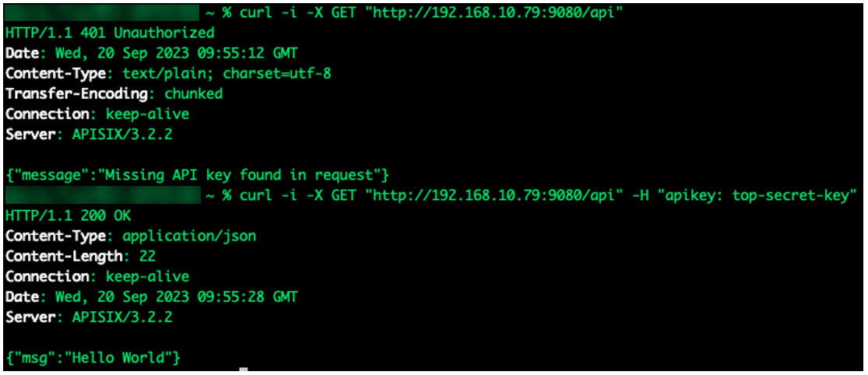Image resolution: width=868 pixels, height=375 pixels.
Task: Click the blurred prompt on the first line
Action: 101,13
